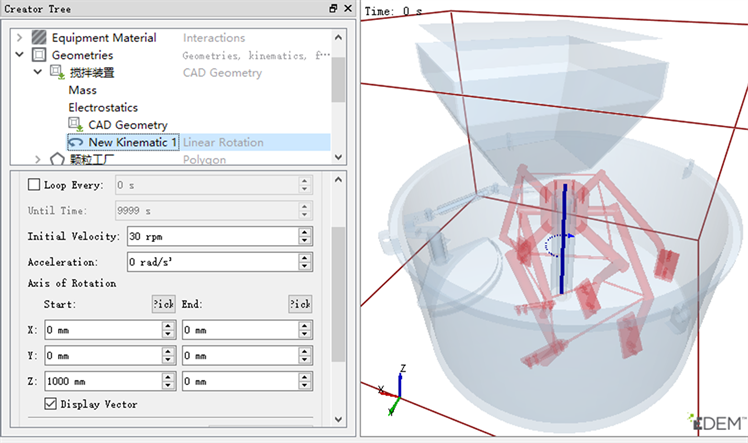Click the CAD Geometry child item icon
Image resolution: width=748 pixels, height=443 pixels.
75,124
